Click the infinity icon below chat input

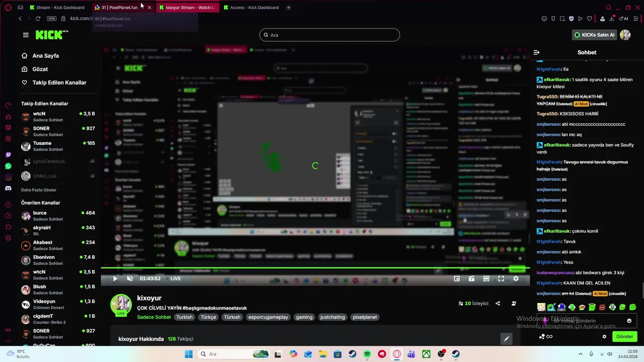tap(549, 336)
